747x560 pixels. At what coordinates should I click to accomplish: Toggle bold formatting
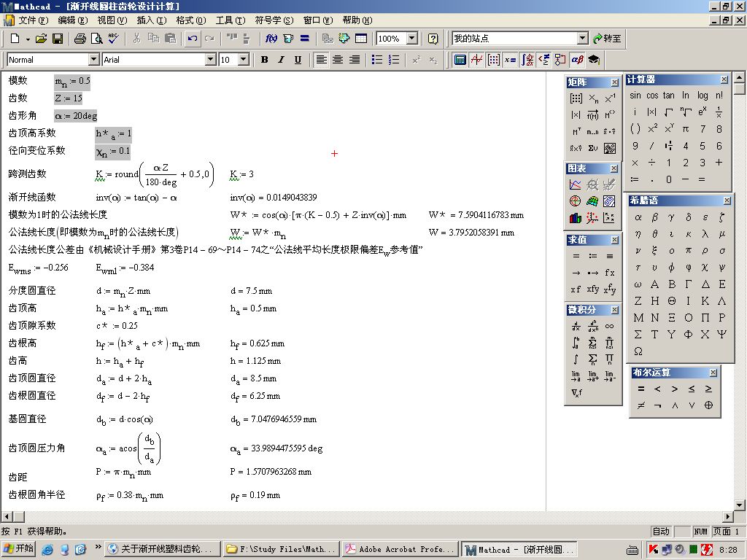coord(264,60)
